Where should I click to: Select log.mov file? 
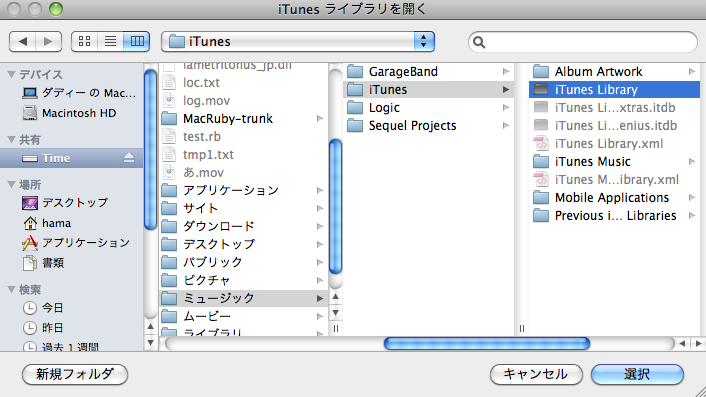tap(244, 101)
